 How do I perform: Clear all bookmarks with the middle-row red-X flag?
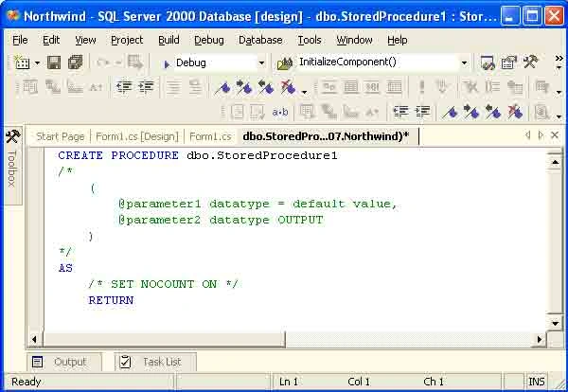pos(288,87)
